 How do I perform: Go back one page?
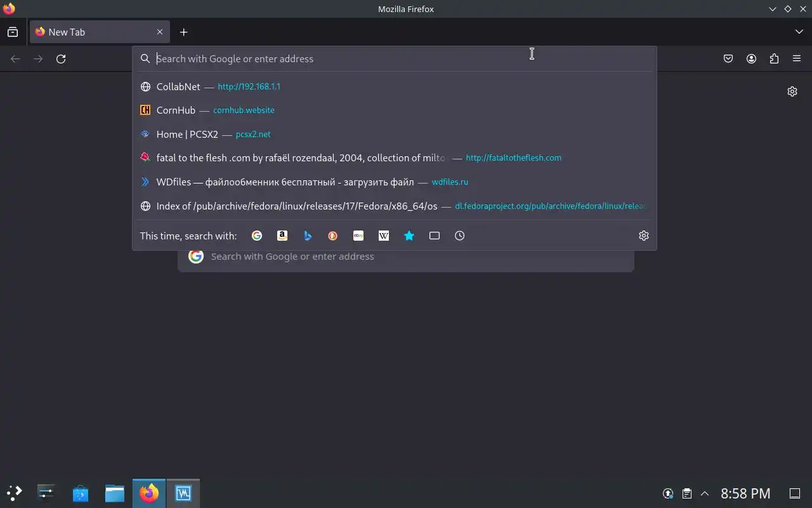coord(15,58)
